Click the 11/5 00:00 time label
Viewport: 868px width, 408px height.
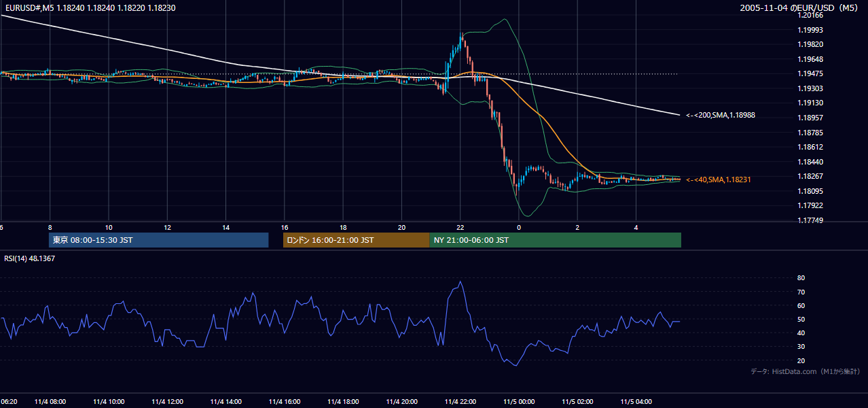coord(520,402)
